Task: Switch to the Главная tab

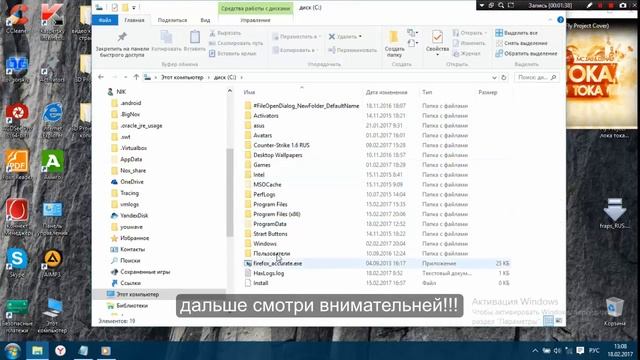Action: (x=134, y=20)
